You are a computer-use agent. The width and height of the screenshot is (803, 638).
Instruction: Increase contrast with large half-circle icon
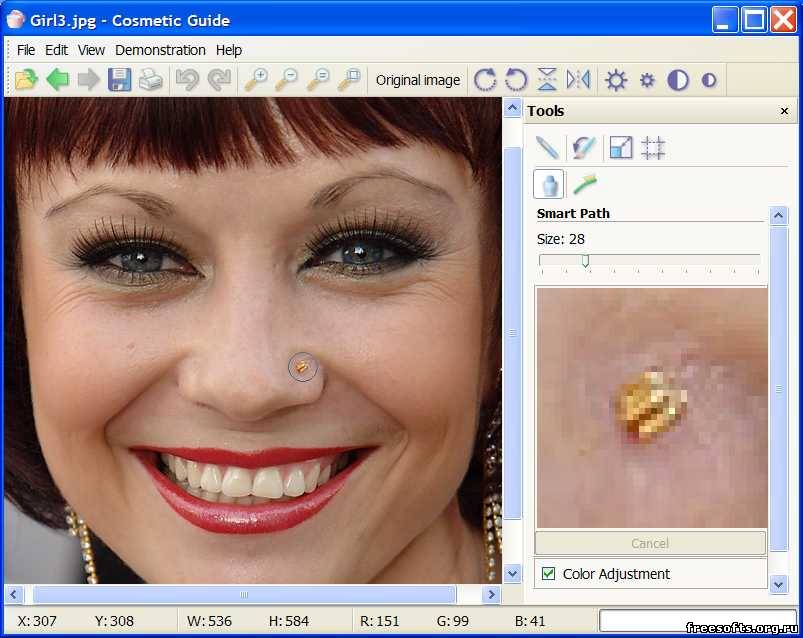(x=678, y=80)
